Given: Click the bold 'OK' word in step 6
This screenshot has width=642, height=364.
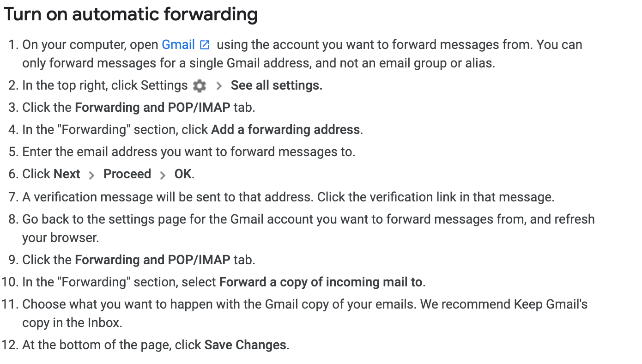Looking at the screenshot, I should coord(183,174).
